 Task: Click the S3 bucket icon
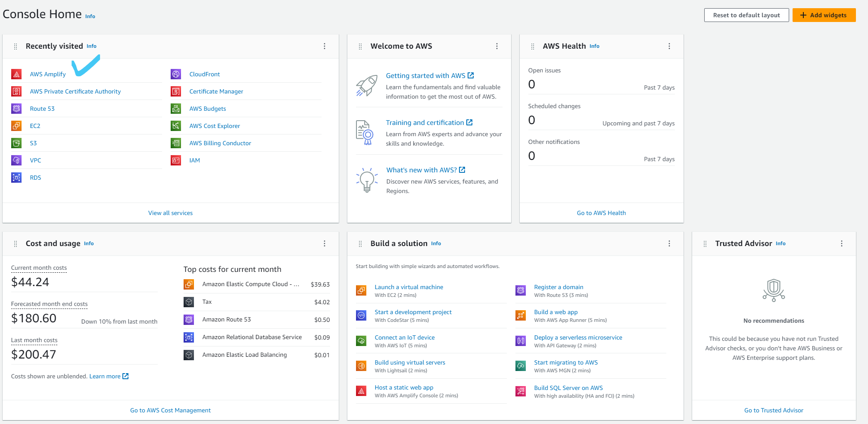[x=16, y=143]
